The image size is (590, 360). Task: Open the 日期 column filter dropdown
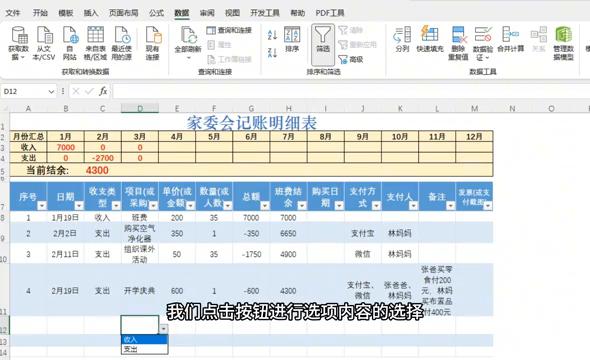coord(79,205)
